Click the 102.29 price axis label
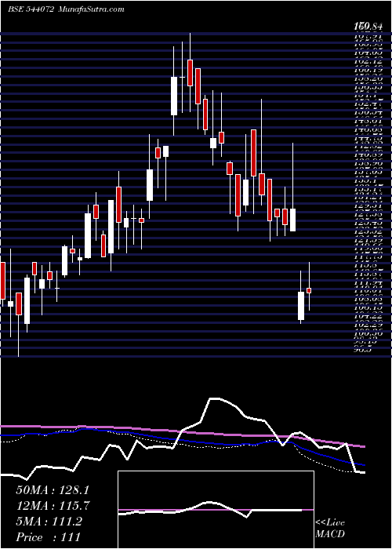This screenshot has width=392, height=549. [x=368, y=325]
